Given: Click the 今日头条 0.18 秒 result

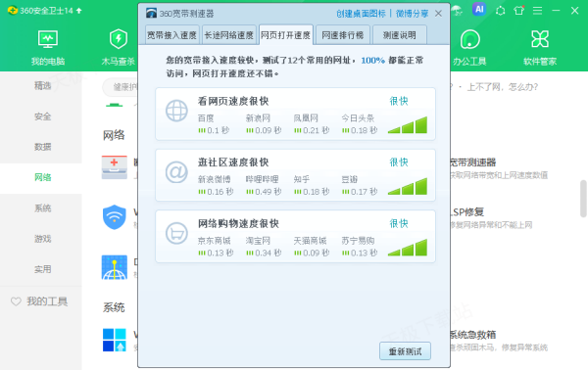Looking at the screenshot, I should click(360, 124).
